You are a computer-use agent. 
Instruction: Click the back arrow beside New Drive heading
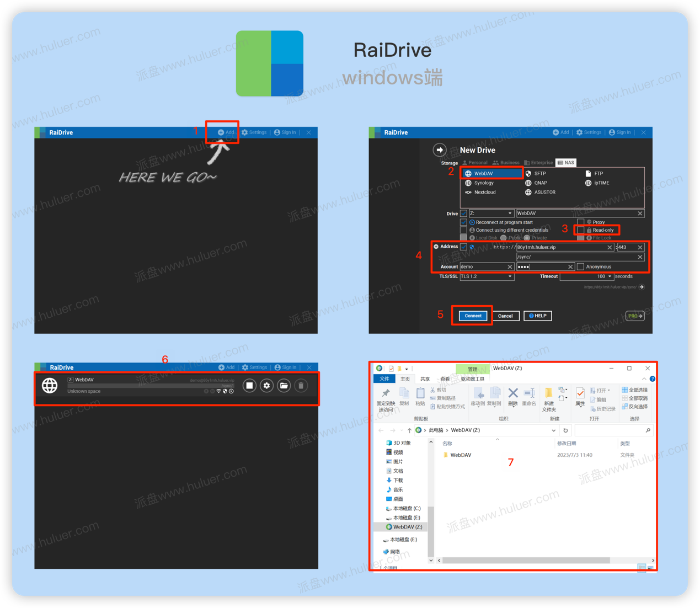[439, 150]
